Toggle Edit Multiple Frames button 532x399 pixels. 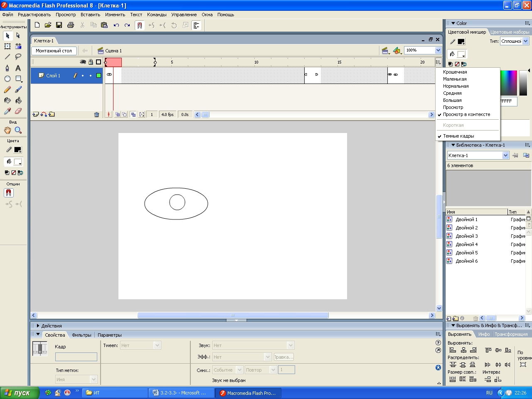(133, 114)
